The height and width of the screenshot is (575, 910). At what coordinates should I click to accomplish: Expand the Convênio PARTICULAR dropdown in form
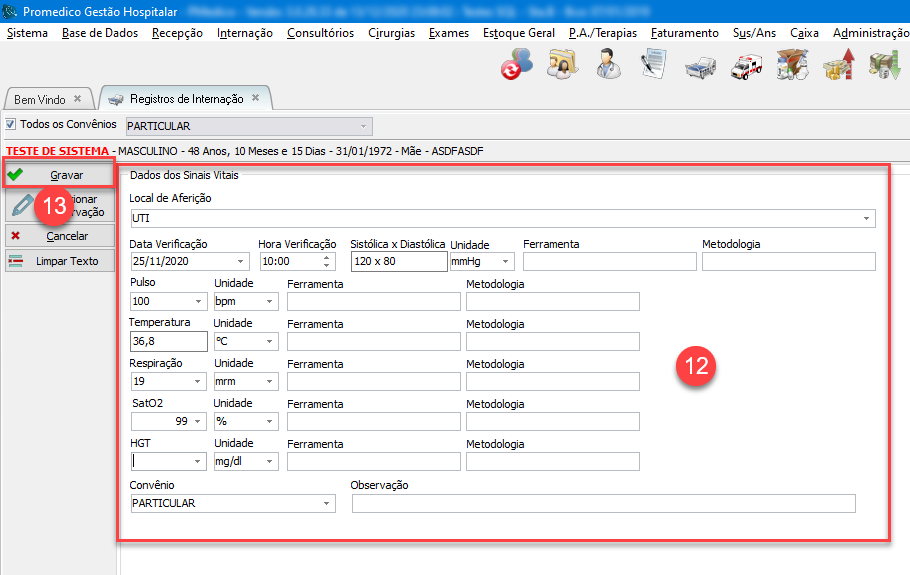coord(326,503)
